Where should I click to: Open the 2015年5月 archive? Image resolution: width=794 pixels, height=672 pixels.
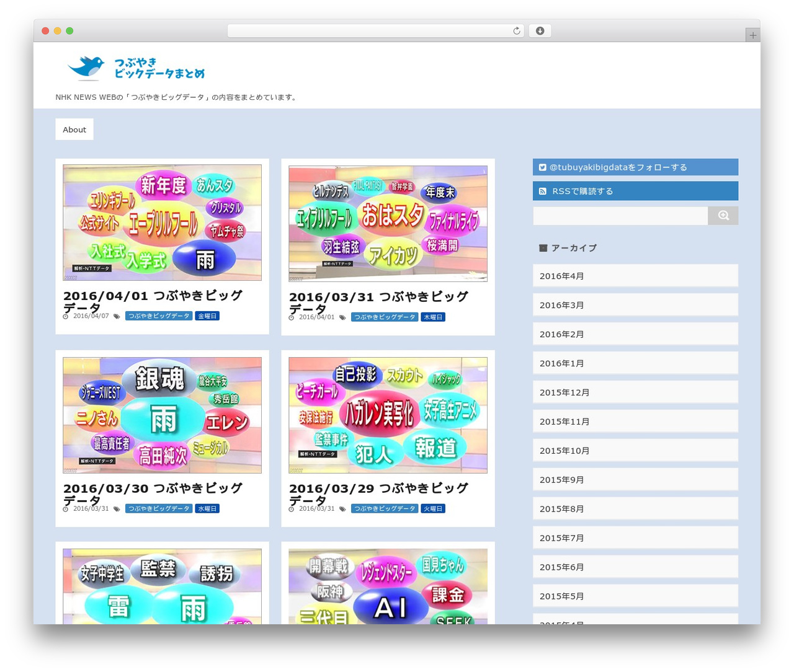(x=635, y=596)
